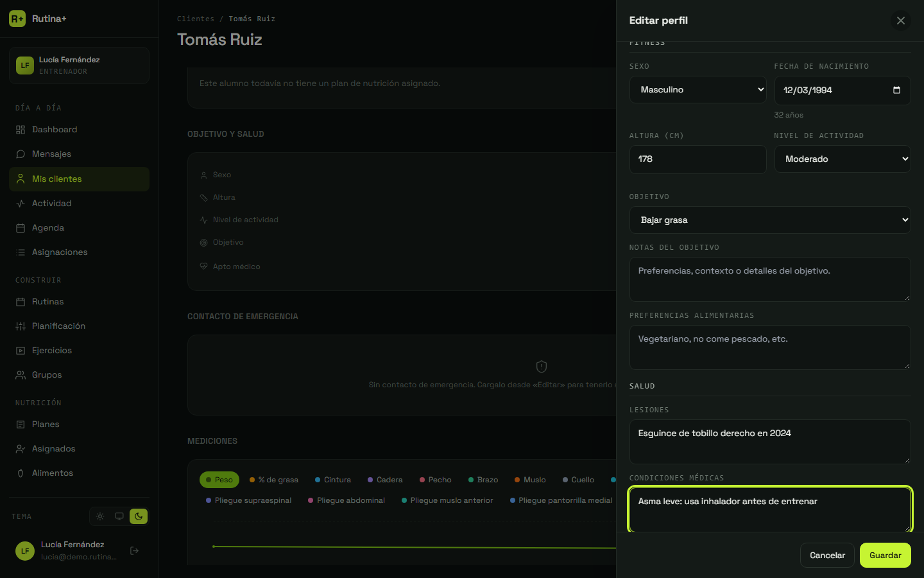Open Ejercicios play icon item
This screenshot has width=924, height=578.
pyautogui.click(x=79, y=351)
